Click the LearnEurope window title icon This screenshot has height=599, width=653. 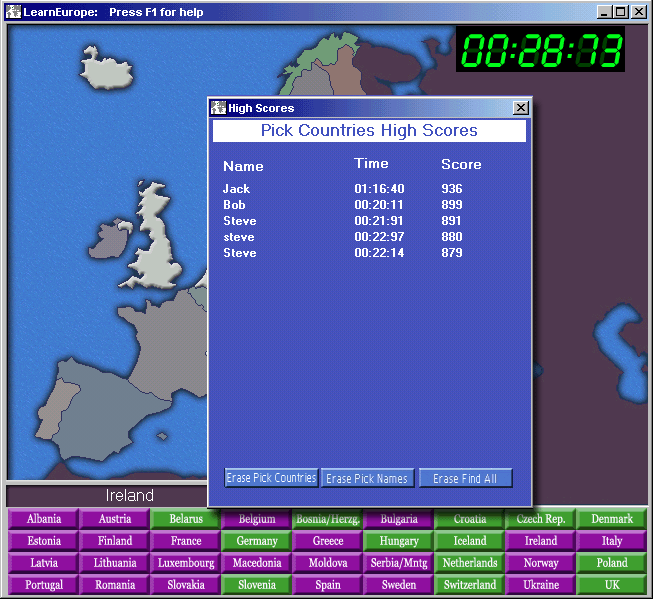pyautogui.click(x=13, y=12)
